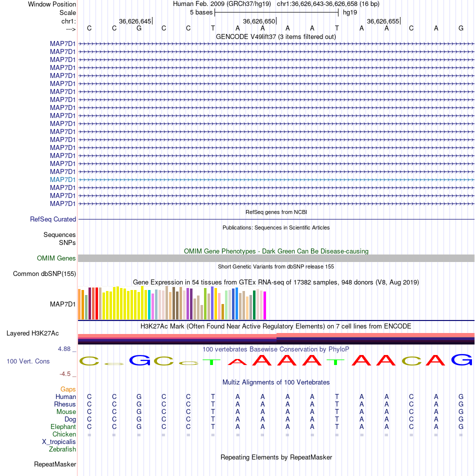The width and height of the screenshot is (475, 476).
Task: Click the Gaps row label in Multiz
Action: (68, 389)
